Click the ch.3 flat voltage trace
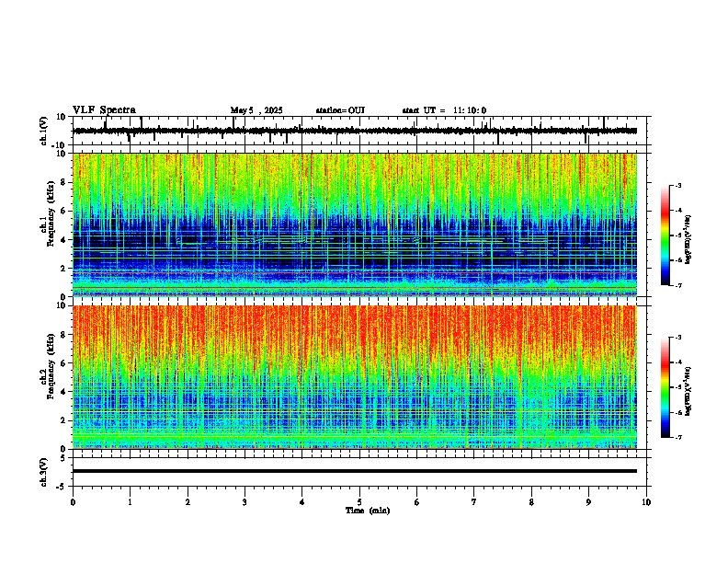Screen dimensions: 728x563 355,471
